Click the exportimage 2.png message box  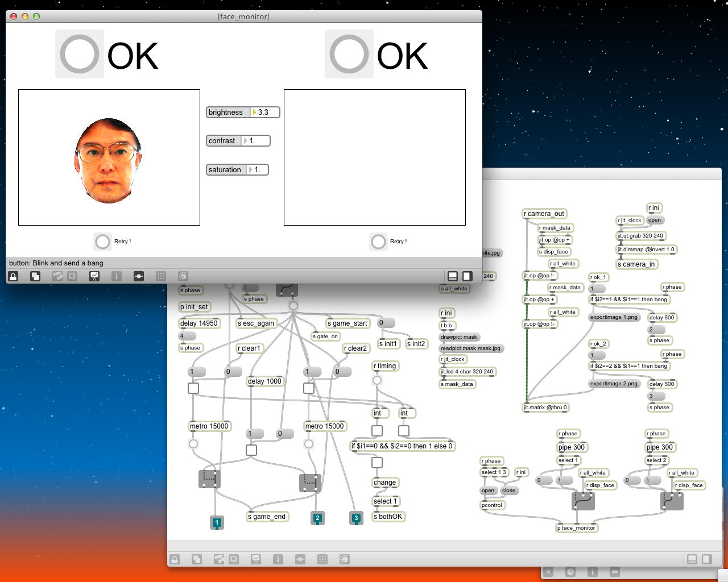614,384
